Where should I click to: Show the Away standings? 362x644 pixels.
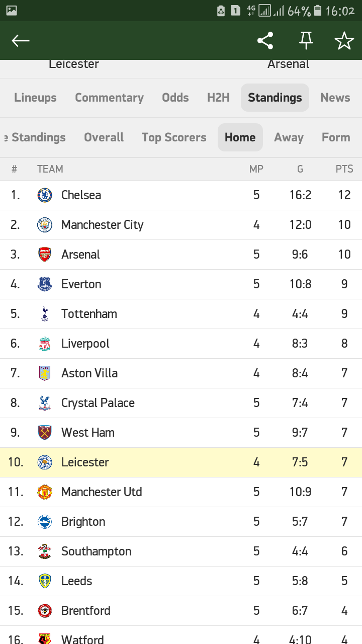[289, 137]
